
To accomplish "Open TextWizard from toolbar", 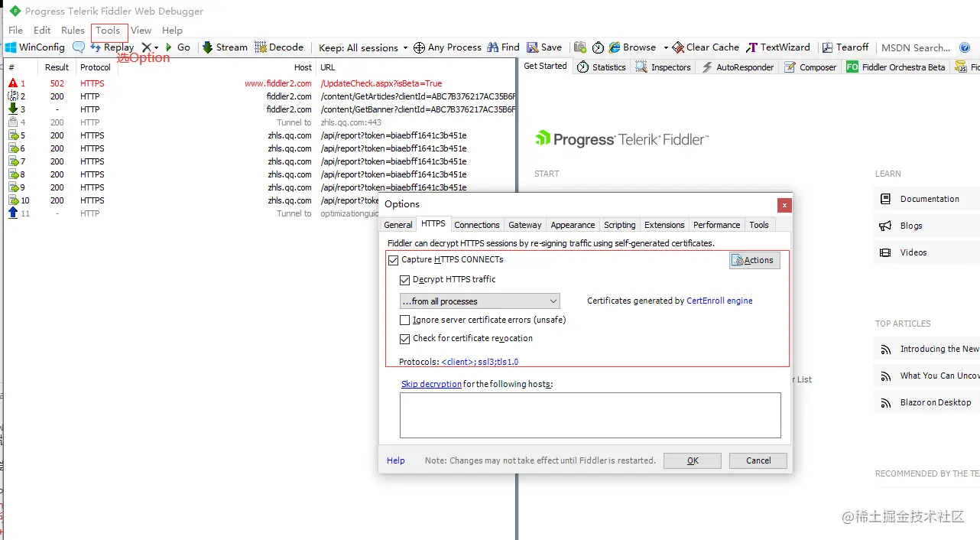I will [x=778, y=47].
